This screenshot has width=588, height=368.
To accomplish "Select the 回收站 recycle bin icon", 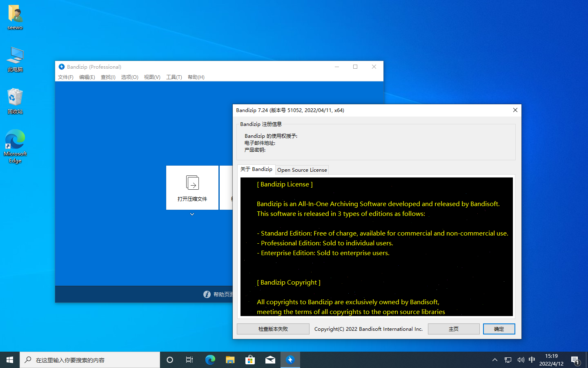I will point(15,101).
